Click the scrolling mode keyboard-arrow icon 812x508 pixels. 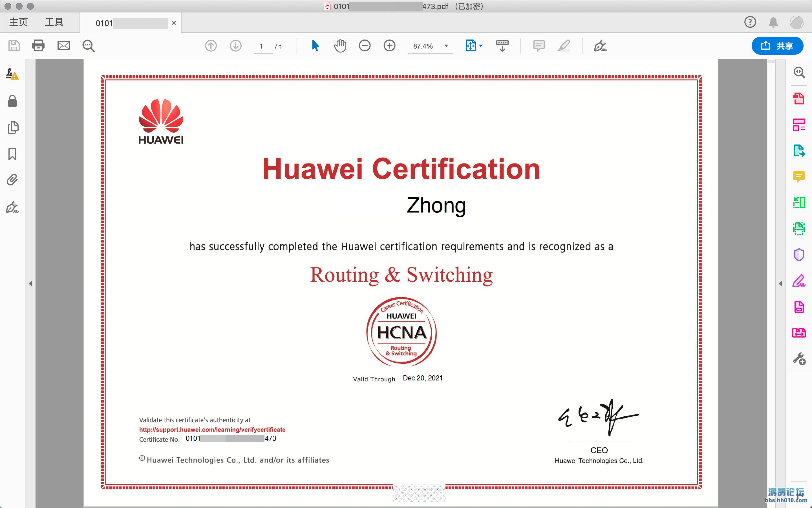pyautogui.click(x=502, y=46)
